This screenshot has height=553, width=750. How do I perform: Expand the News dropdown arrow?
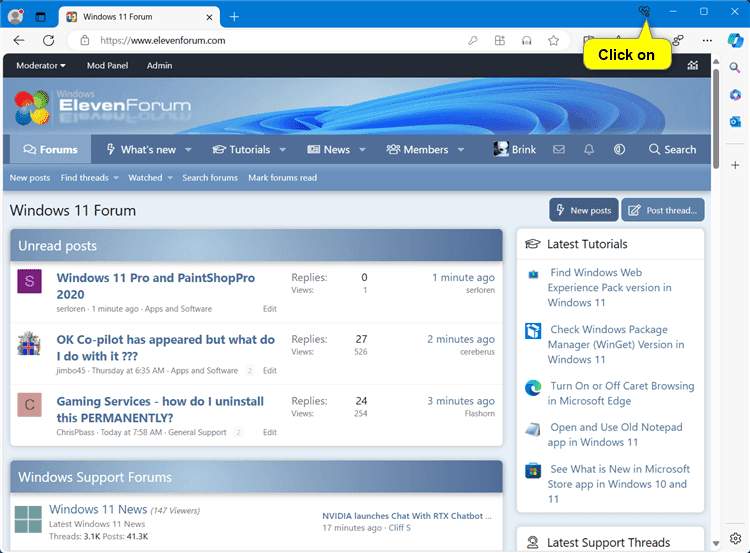362,150
